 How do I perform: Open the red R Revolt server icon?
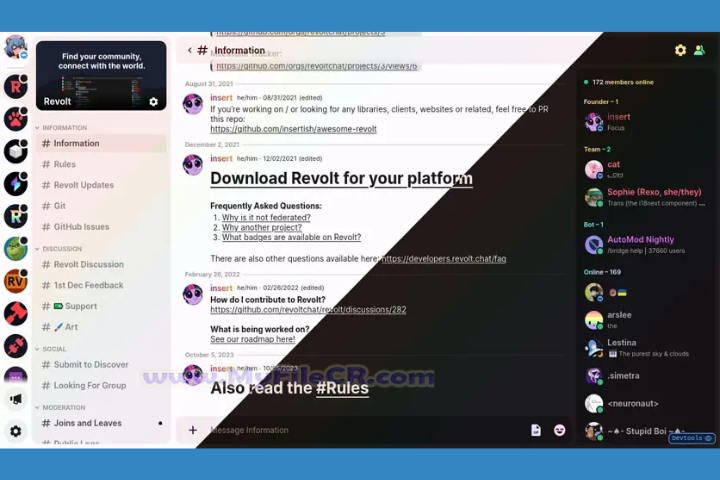[16, 86]
